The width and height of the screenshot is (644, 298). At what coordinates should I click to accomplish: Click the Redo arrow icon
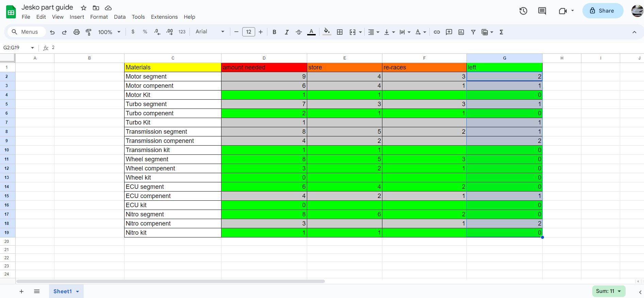point(64,32)
